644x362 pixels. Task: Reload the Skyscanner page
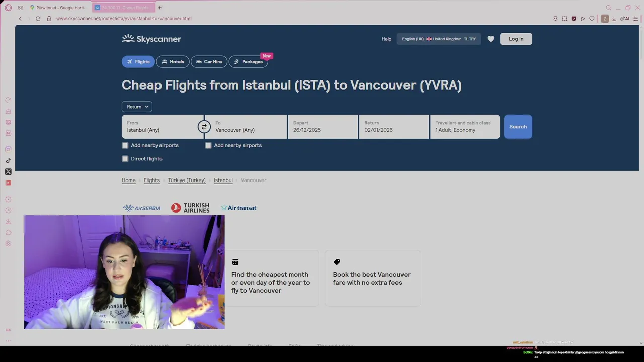(x=38, y=19)
